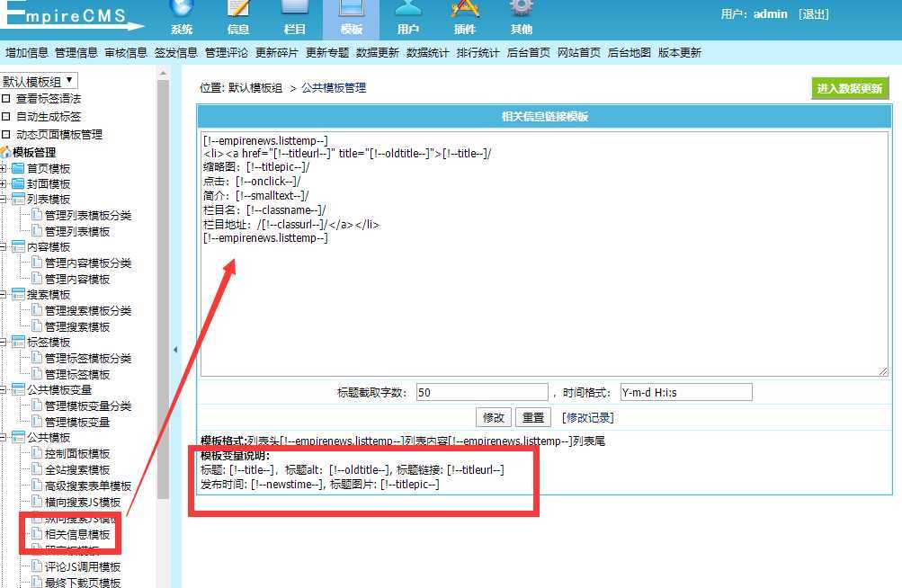This screenshot has width=902, height=588.
Task: Collapse the 公共模板变量 tree node
Action: [3, 389]
